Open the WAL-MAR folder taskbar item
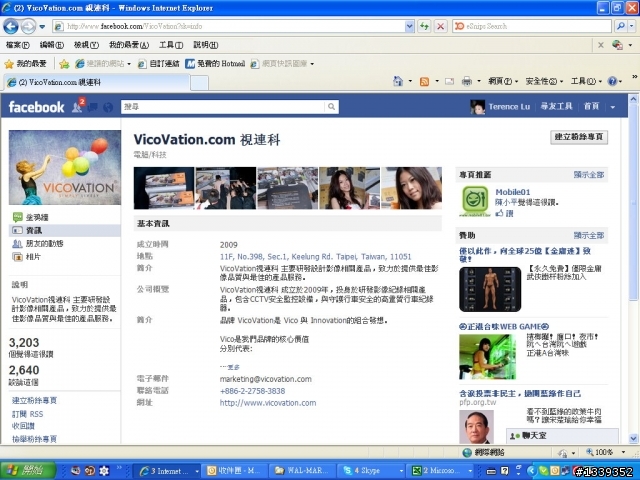The width and height of the screenshot is (640, 480). click(x=304, y=471)
